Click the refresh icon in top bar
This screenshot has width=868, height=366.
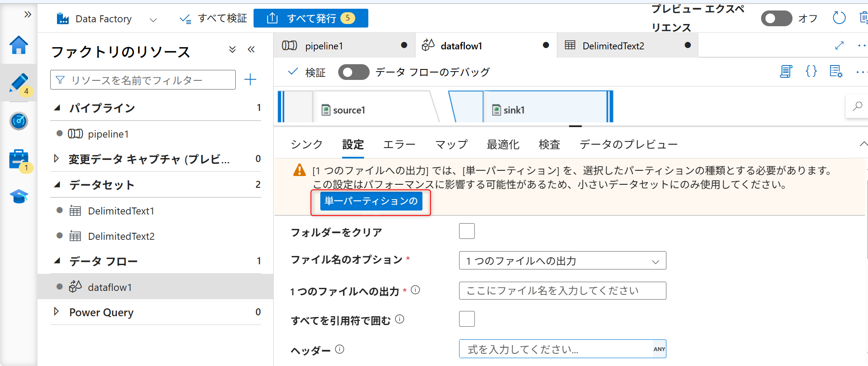click(x=839, y=18)
